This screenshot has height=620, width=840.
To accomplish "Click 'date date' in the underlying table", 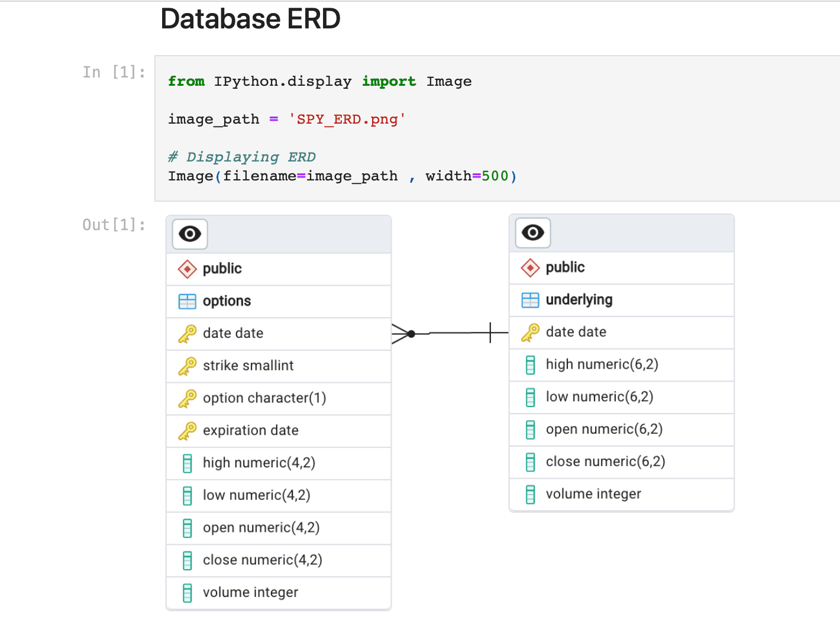I will click(576, 332).
